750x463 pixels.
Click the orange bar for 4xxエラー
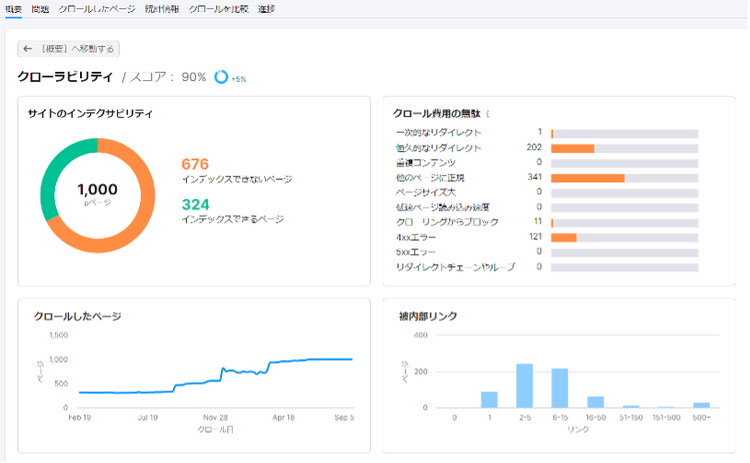coord(564,238)
